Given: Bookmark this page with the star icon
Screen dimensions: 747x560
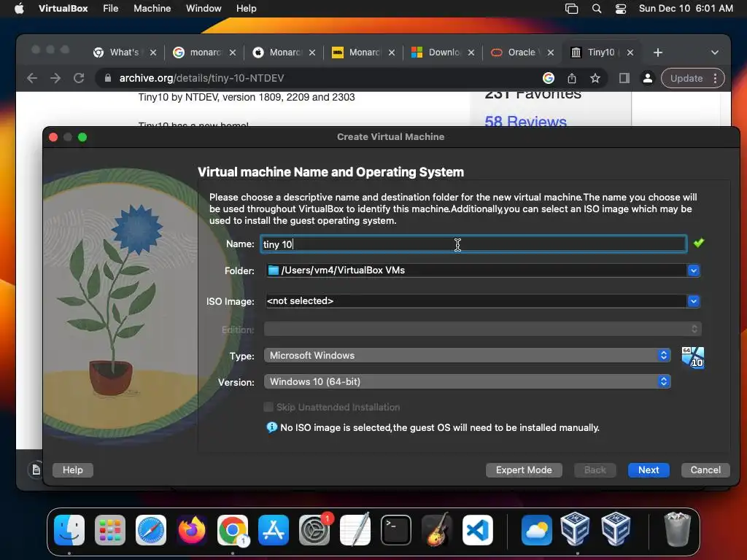Looking at the screenshot, I should pos(595,78).
